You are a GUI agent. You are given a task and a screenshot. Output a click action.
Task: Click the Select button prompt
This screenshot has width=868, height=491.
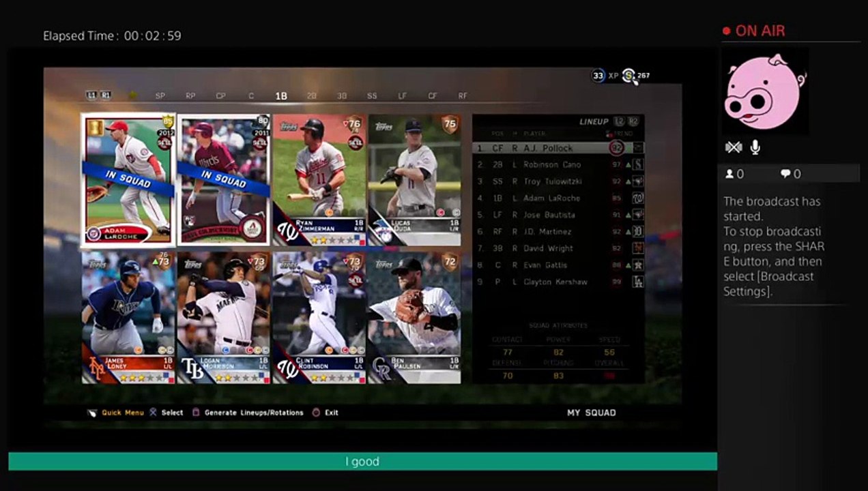tap(166, 413)
